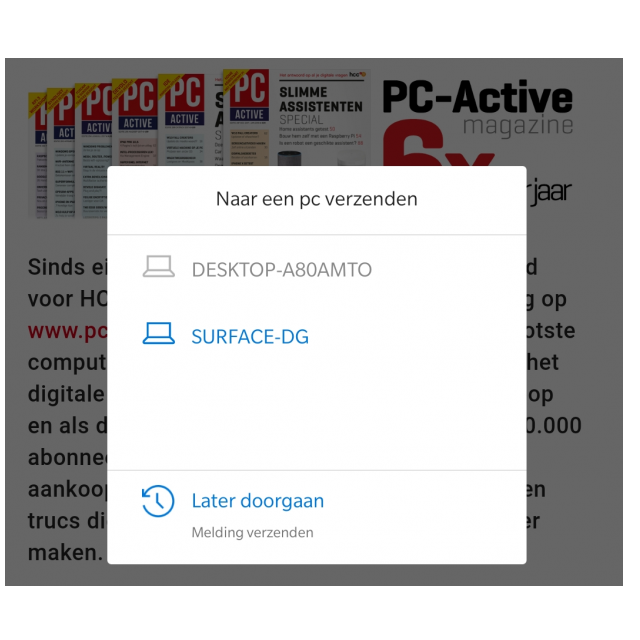This screenshot has height=640, width=640.
Task: Tap the Melding verzenden subtitle
Action: pos(252,533)
